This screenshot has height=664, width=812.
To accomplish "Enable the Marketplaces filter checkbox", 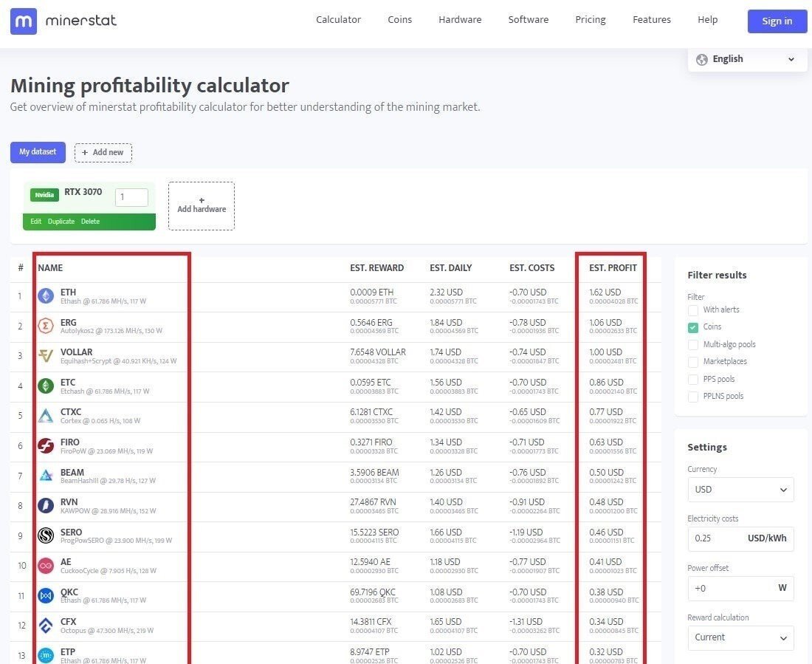I will point(693,362).
